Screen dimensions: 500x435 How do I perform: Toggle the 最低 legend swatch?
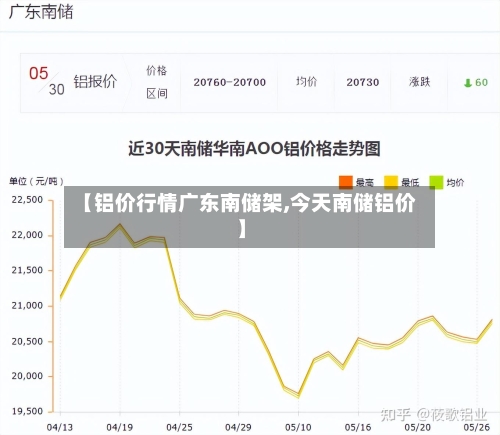pyautogui.click(x=391, y=182)
